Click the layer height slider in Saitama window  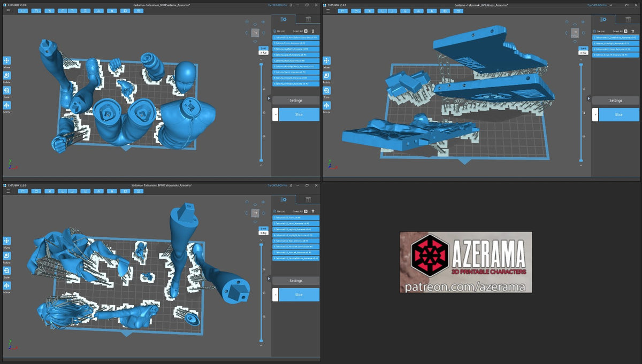coord(261,112)
